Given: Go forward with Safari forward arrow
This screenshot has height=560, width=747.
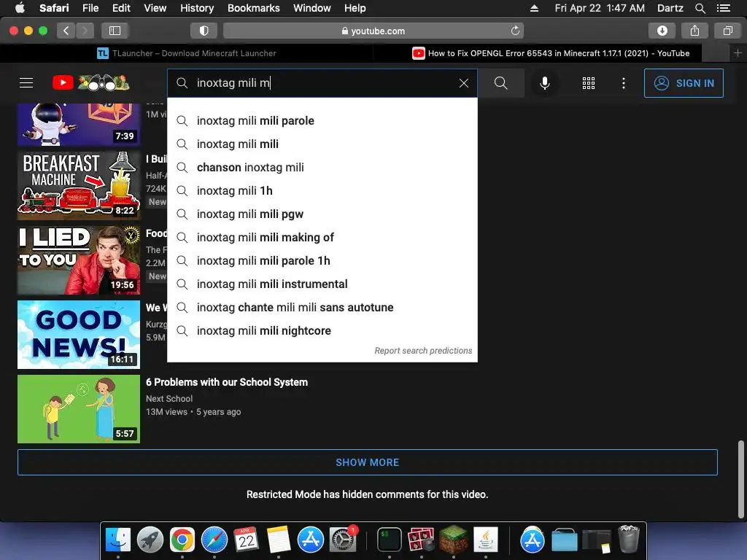Looking at the screenshot, I should pos(85,31).
